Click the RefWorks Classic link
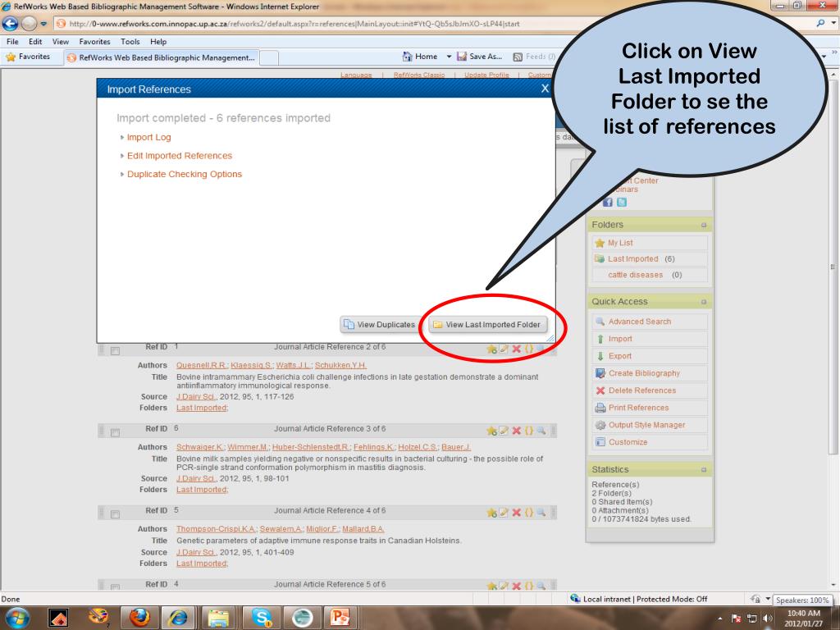The height and width of the screenshot is (630, 840). (419, 75)
